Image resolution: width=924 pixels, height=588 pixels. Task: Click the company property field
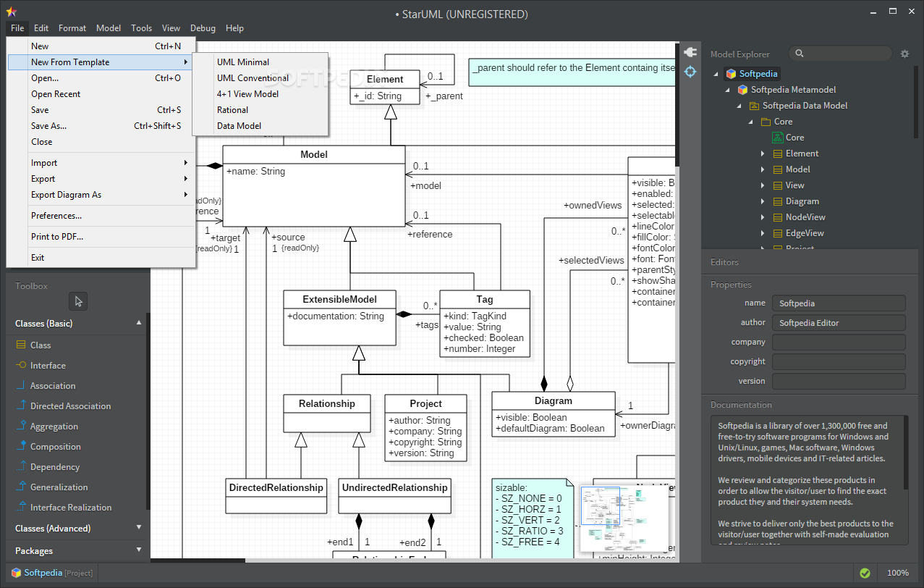pyautogui.click(x=839, y=343)
